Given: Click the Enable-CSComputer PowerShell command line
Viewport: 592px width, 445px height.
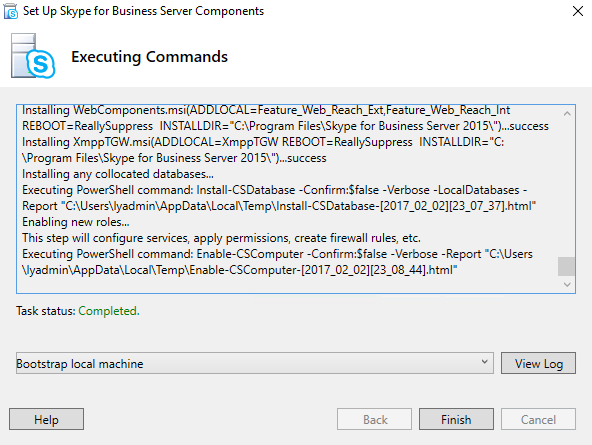Looking at the screenshot, I should [x=278, y=262].
